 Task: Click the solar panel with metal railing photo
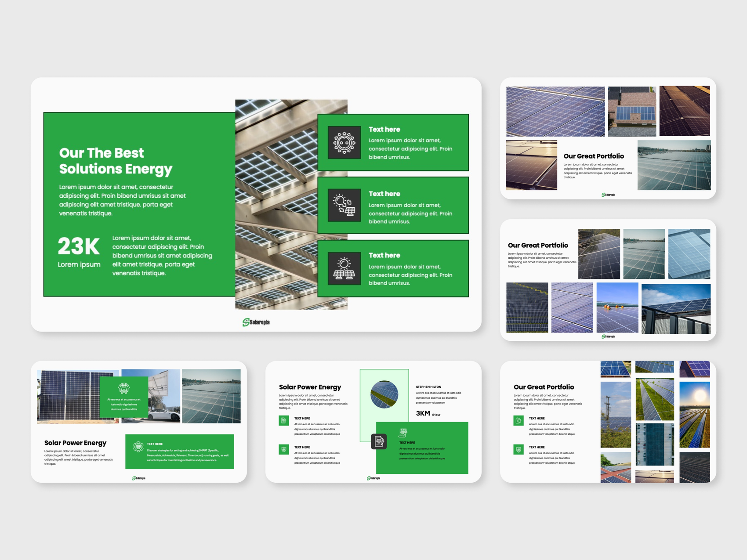pos(676,309)
